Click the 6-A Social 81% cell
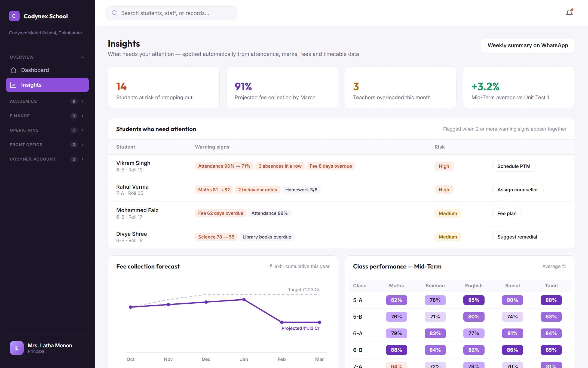 tap(512, 333)
